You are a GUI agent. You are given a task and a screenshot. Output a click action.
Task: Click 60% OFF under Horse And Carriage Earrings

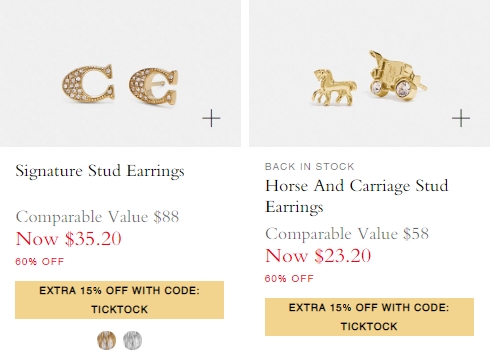tap(289, 278)
